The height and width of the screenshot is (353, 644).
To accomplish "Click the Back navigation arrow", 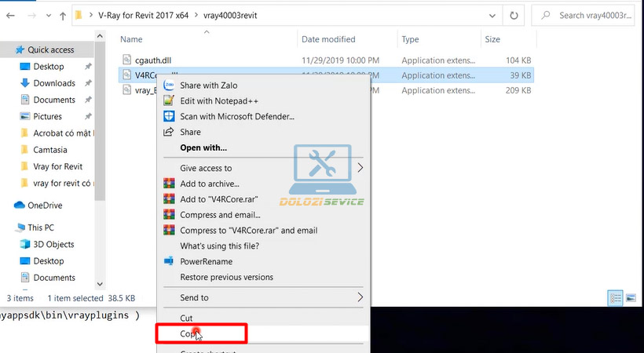I will [11, 15].
